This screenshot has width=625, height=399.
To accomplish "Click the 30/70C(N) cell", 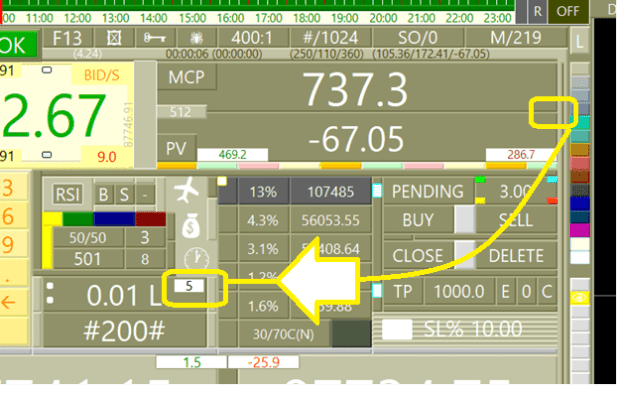I will click(x=283, y=334).
